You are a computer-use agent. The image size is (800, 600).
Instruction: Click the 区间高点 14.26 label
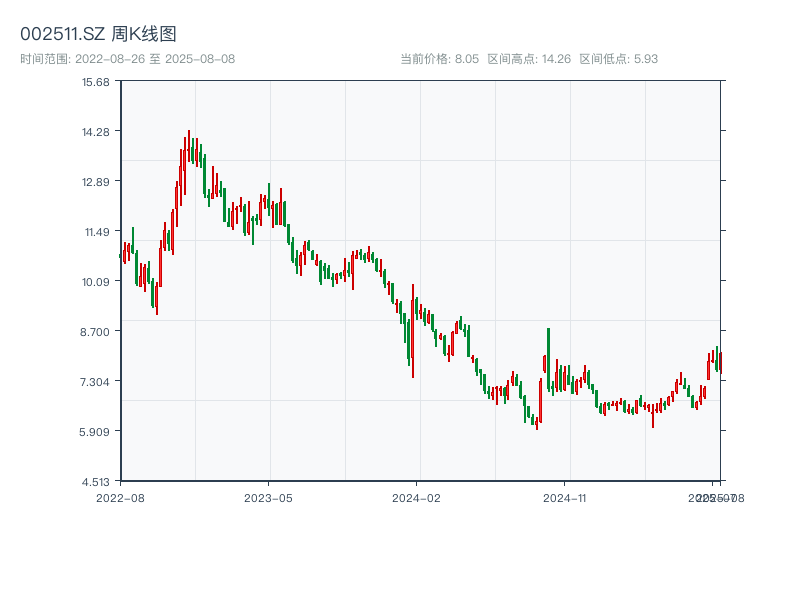tap(529, 59)
